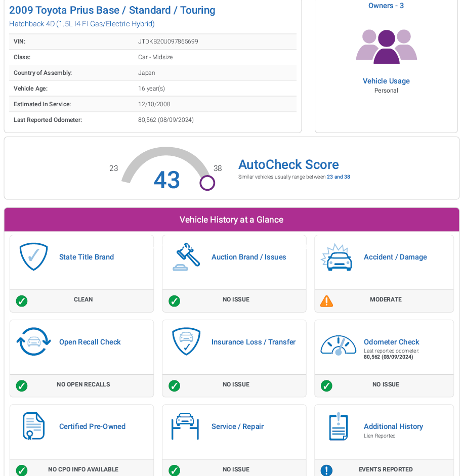Open the Service / Repair link

237,426
